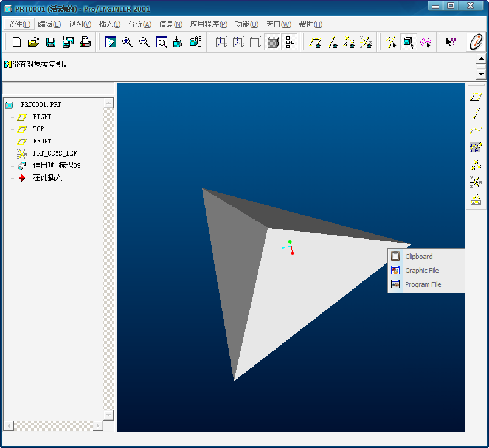
Task: Click model tree scrollbar up arrow
Action: pyautogui.click(x=108, y=103)
